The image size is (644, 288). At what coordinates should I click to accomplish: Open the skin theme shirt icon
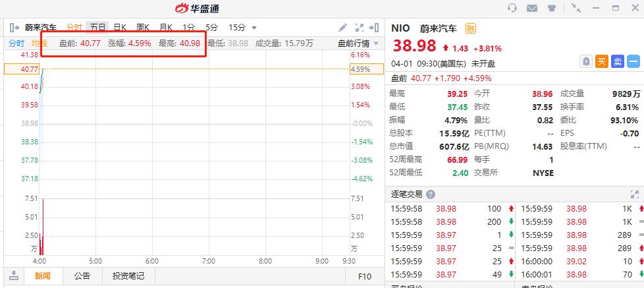[x=552, y=8]
